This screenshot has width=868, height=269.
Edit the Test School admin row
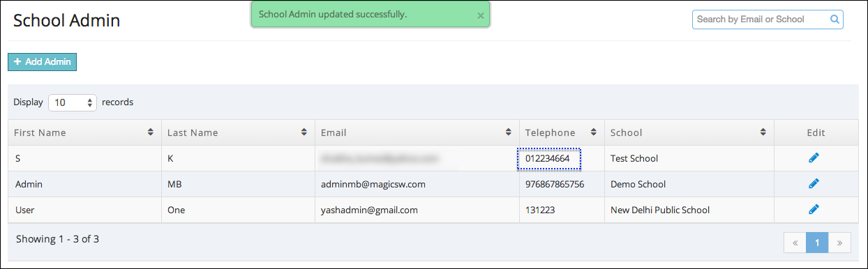click(814, 158)
